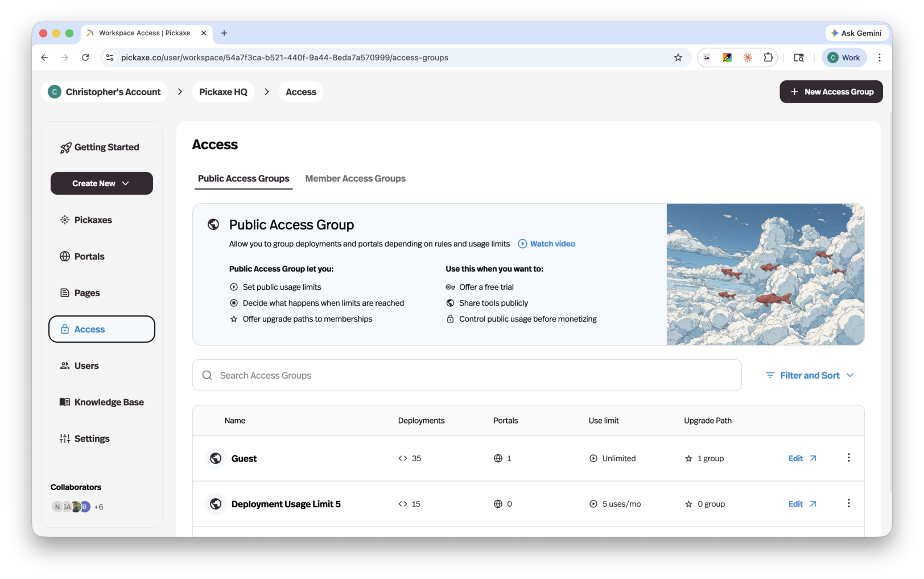Open three-dot menu for Guest row
Screen dimensions: 924x579
tap(848, 458)
